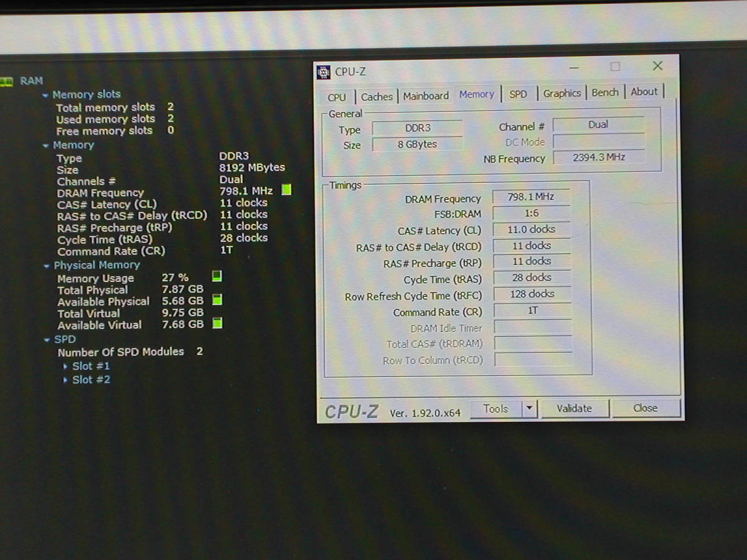Viewport: 747px width, 560px height.
Task: Switch to the SPD tab
Action: [518, 94]
